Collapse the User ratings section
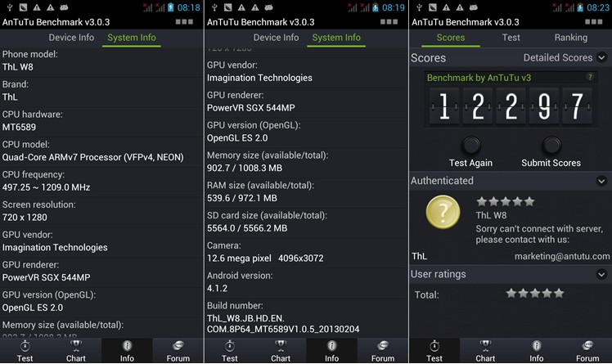Screen dimensions: 612x364 pos(601,274)
